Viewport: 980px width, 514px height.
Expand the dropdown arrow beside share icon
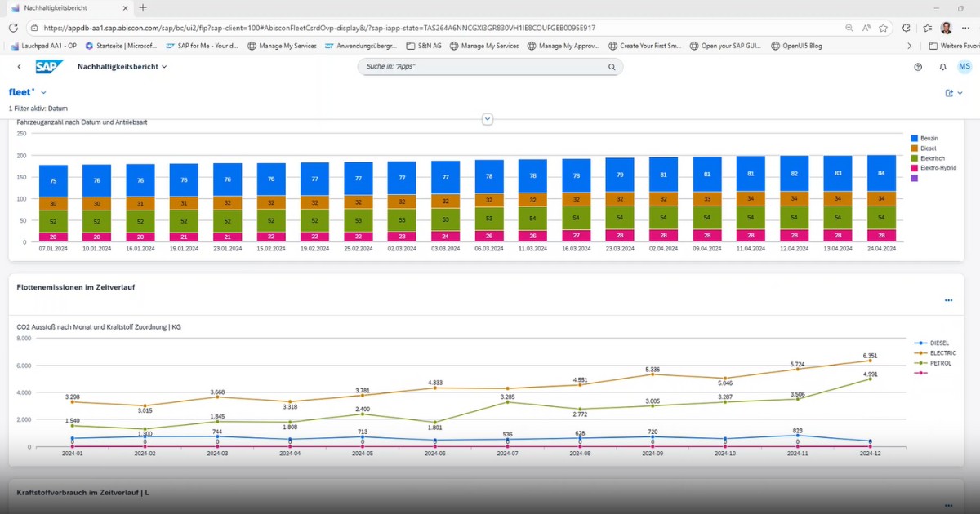(x=960, y=93)
